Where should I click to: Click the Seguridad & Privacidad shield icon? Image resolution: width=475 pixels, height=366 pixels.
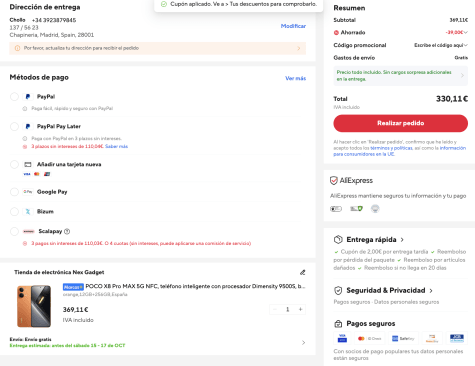(338, 290)
